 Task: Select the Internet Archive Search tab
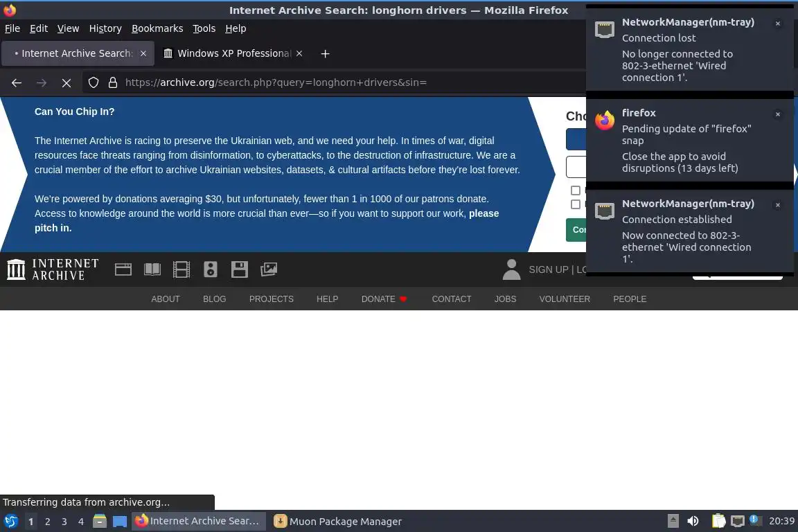[78, 53]
